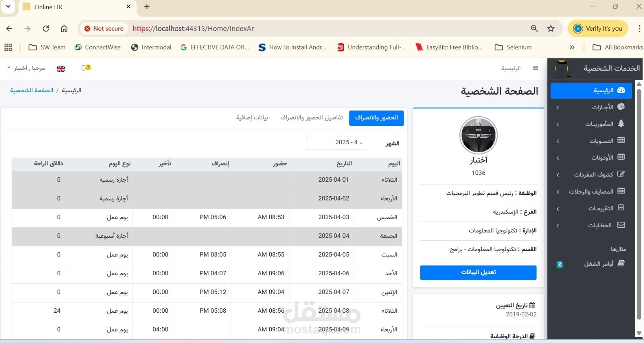Click the الخدمات الشخصية sidebar header
Viewport: 644px width, 343px height.
pos(611,68)
